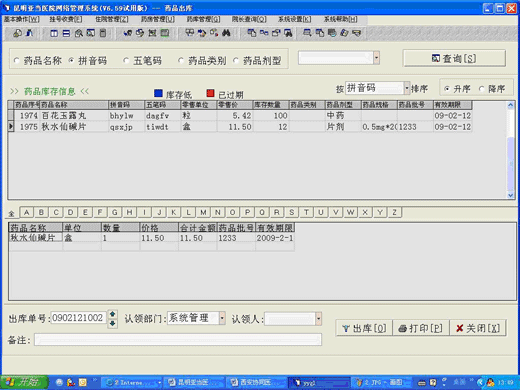520x390 pixels.
Task: Open the Windows 开始 Start button
Action: (24, 382)
